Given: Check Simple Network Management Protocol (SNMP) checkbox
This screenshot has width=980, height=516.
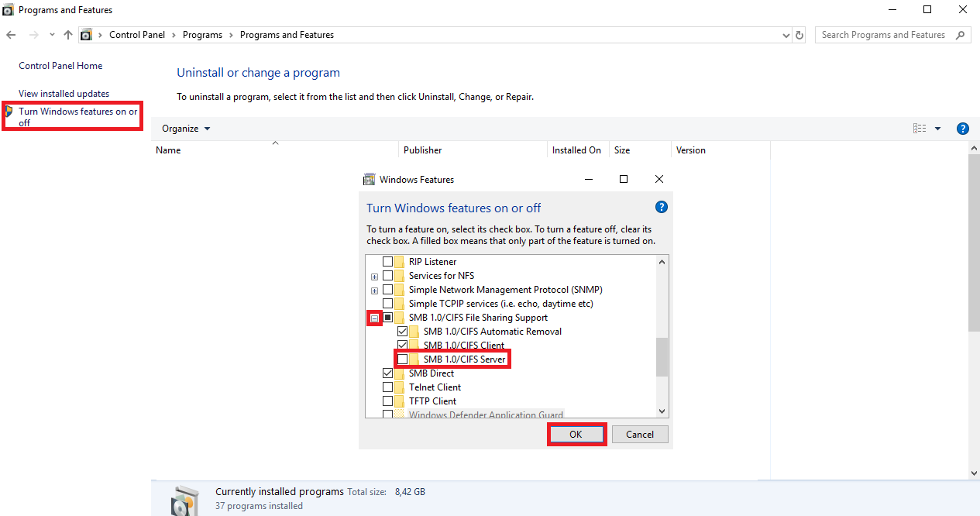Looking at the screenshot, I should click(387, 290).
